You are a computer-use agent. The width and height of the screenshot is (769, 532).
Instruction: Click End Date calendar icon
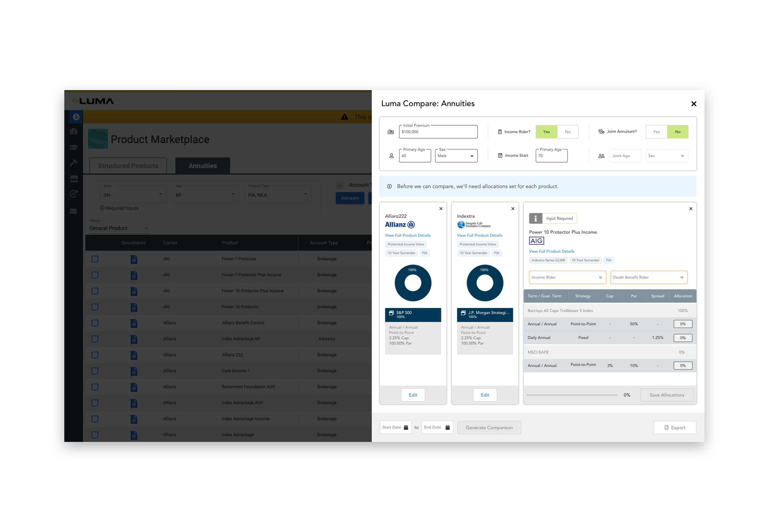tap(448, 427)
